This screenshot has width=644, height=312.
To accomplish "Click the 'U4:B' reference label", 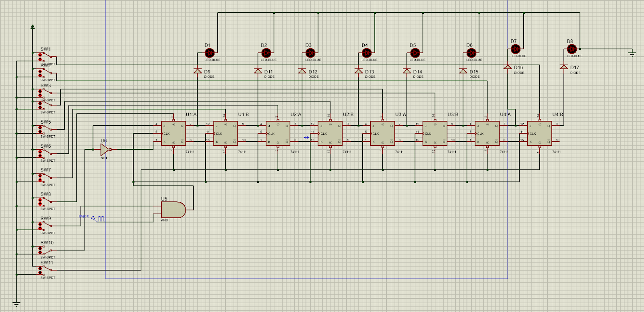I will pos(557,115).
